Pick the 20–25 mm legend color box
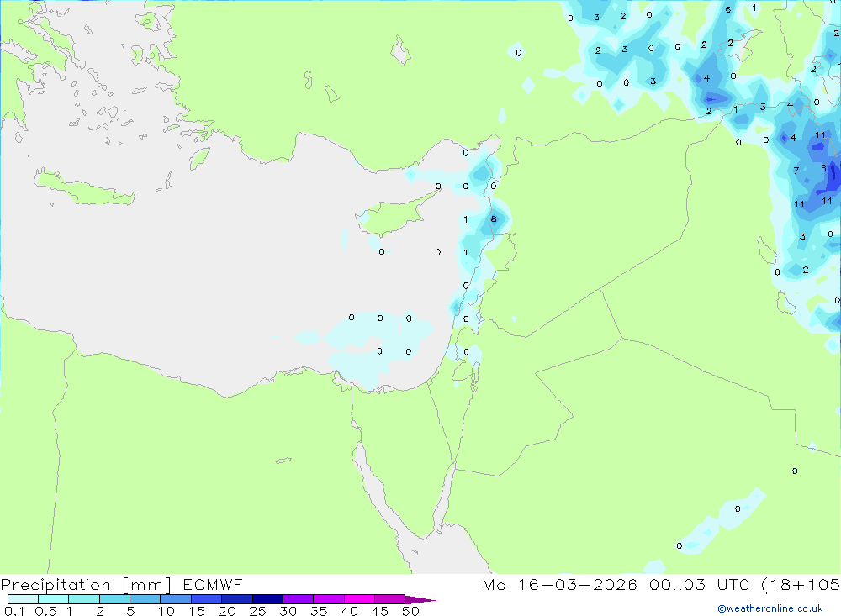The width and height of the screenshot is (841, 616). click(x=236, y=599)
